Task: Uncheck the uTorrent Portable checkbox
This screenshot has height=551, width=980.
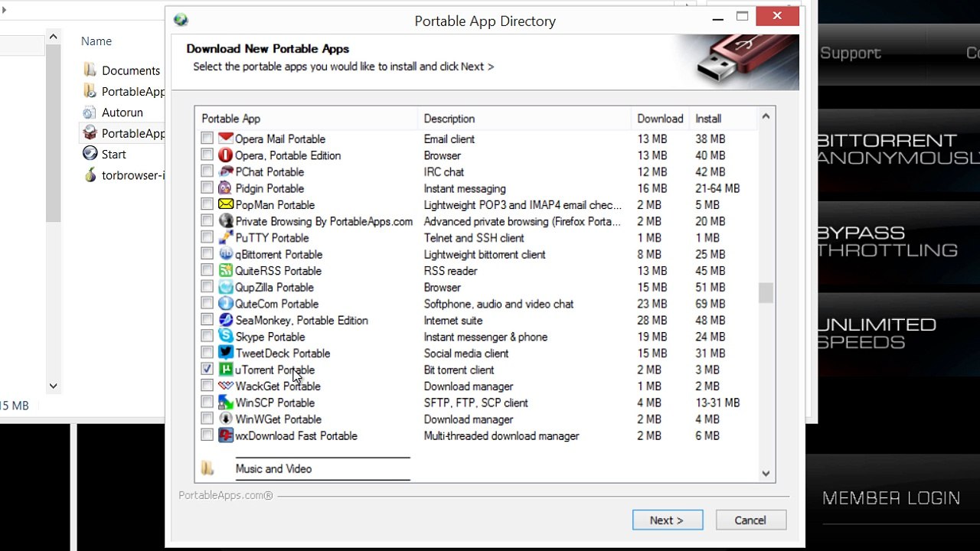Action: [x=207, y=370]
